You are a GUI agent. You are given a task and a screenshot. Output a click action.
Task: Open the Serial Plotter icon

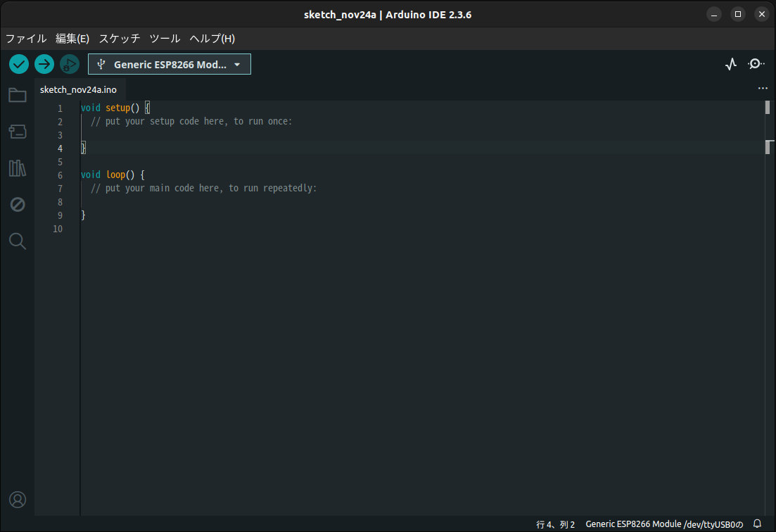pyautogui.click(x=730, y=63)
